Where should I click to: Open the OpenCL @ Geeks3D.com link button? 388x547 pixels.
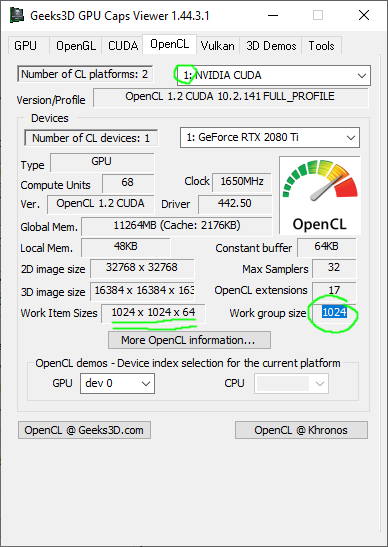pyautogui.click(x=84, y=430)
